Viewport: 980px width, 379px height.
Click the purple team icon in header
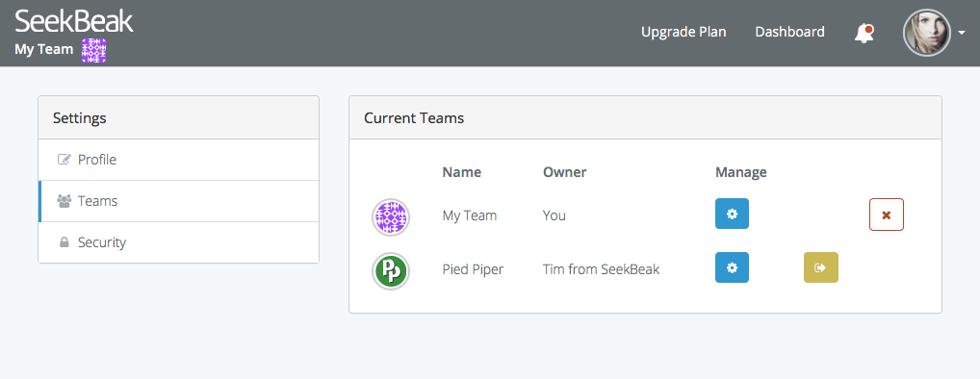[x=93, y=50]
